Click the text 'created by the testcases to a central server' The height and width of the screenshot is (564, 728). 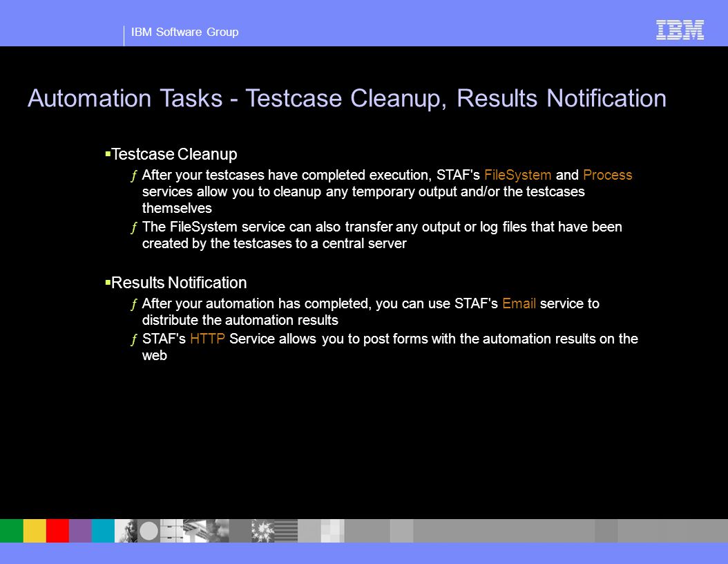coord(274,243)
